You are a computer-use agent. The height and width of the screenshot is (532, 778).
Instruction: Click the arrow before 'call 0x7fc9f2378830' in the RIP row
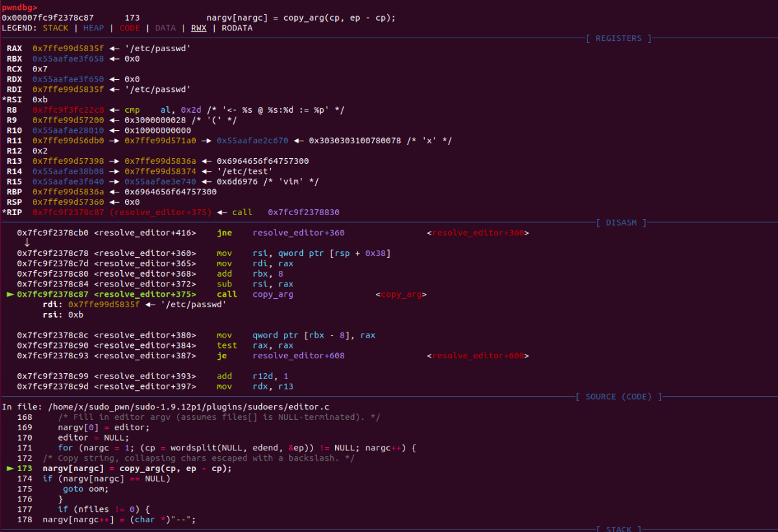tap(222, 213)
